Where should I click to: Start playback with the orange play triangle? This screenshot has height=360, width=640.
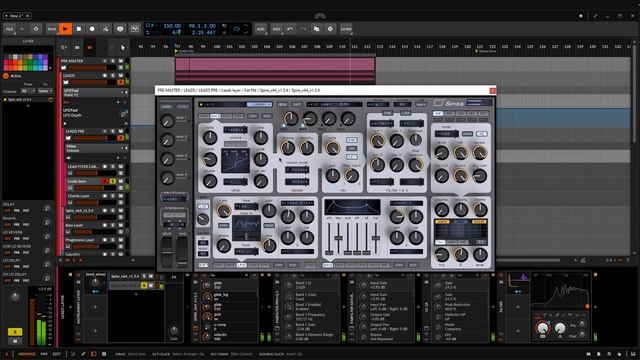pos(65,29)
